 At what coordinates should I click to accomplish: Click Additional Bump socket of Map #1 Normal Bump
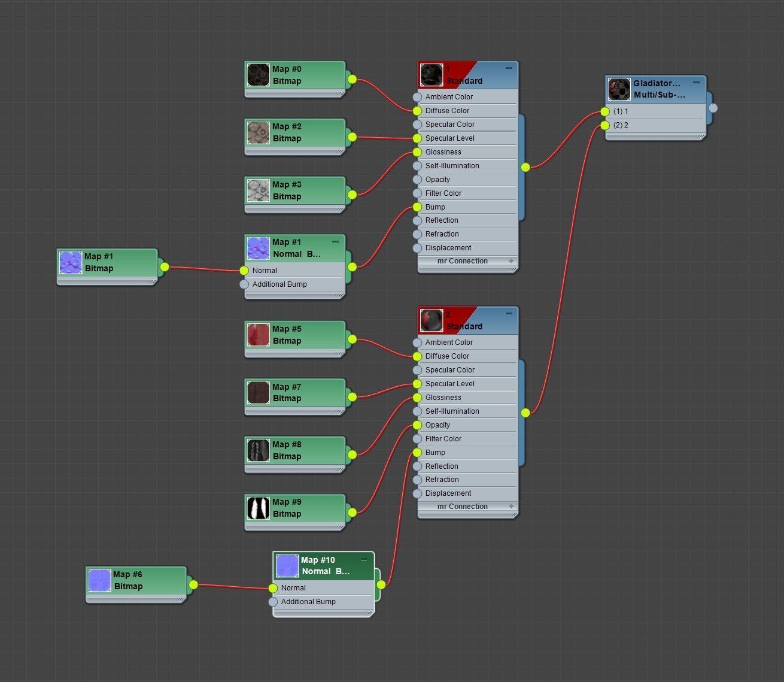pos(244,284)
